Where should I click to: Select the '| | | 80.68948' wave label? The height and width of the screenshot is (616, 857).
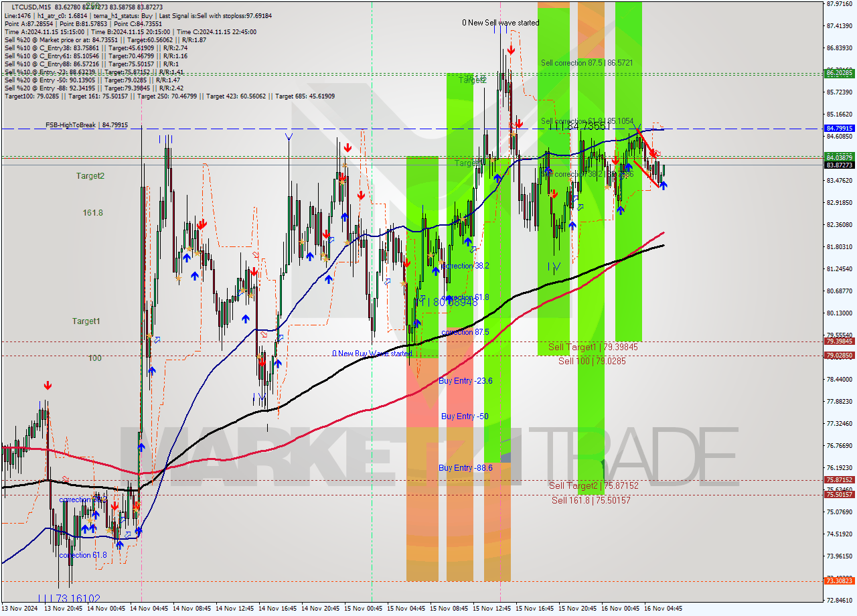(446, 303)
